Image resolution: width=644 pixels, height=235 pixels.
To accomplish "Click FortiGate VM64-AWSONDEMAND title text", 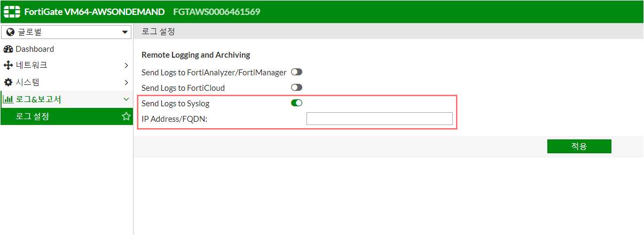I will [95, 11].
